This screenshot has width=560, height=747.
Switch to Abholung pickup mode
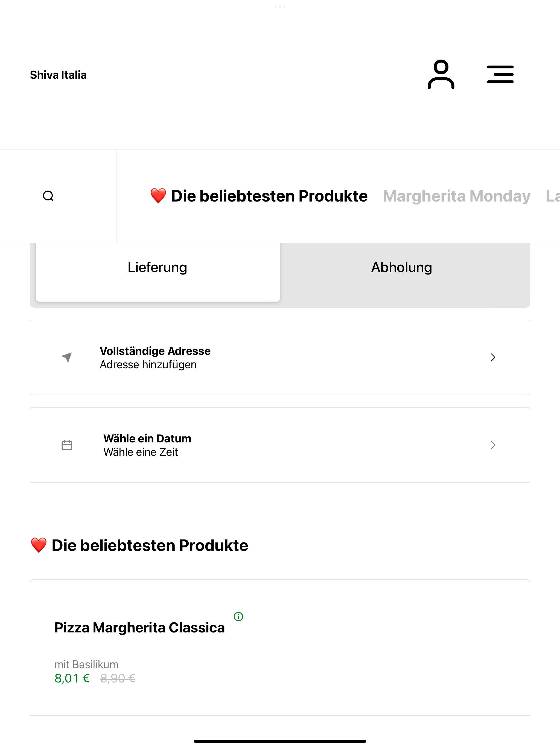402,267
